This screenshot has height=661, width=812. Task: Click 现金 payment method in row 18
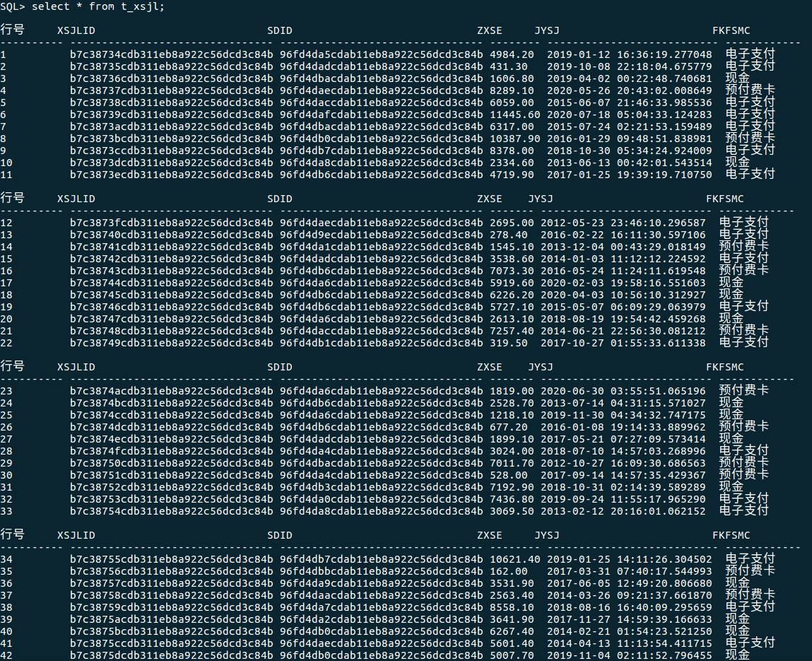(731, 295)
